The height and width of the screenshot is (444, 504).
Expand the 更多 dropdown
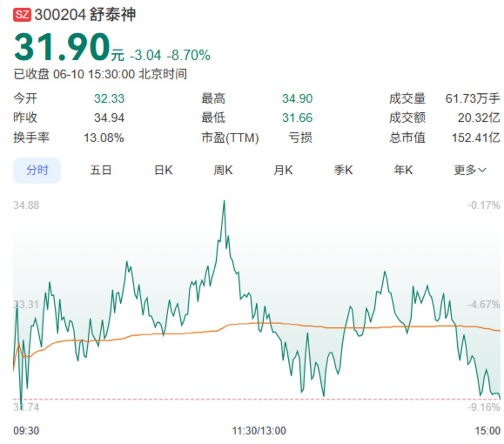[470, 170]
